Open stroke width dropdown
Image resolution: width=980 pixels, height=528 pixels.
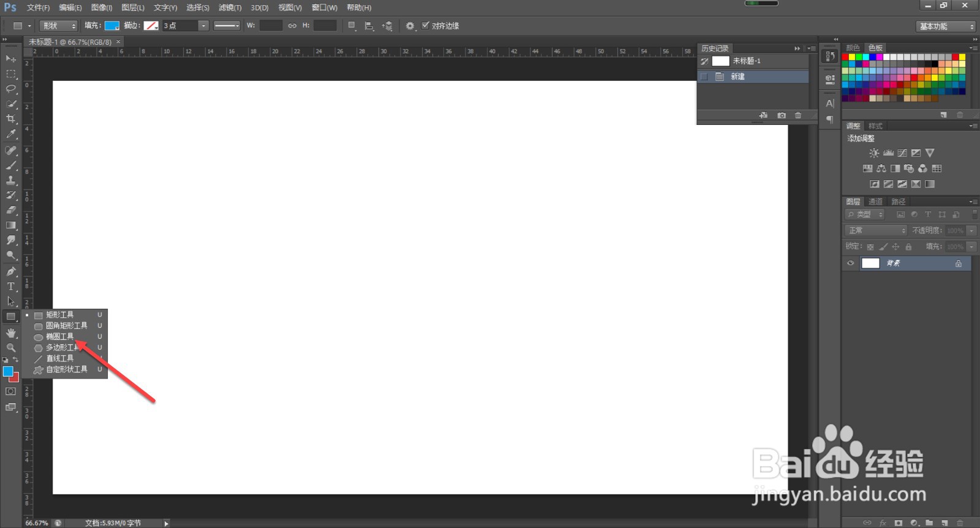(204, 26)
